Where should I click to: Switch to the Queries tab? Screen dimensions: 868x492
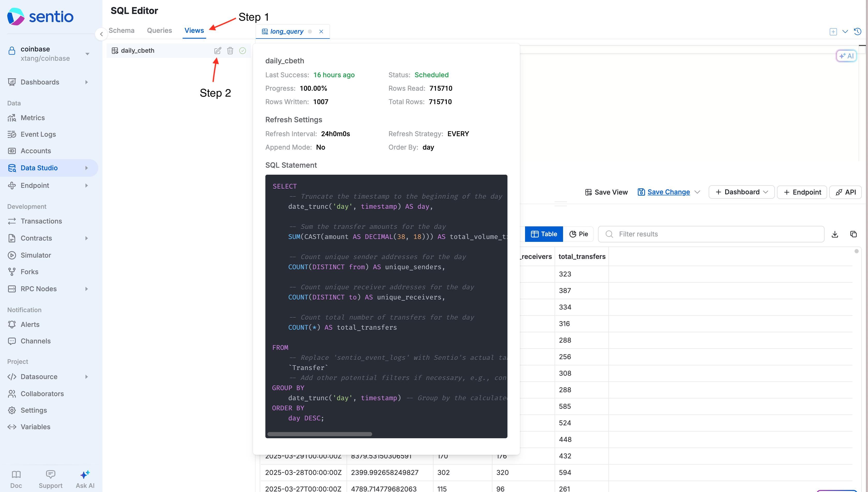(x=159, y=30)
